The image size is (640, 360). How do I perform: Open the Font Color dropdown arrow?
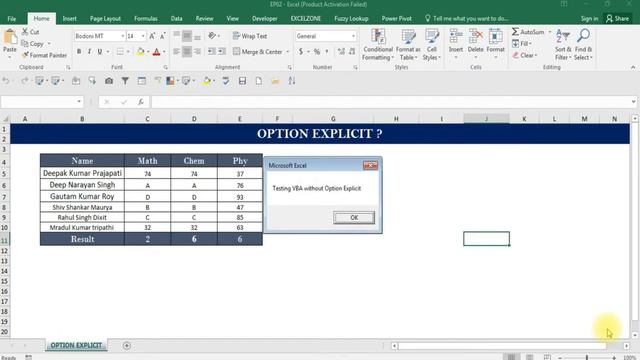164,52
